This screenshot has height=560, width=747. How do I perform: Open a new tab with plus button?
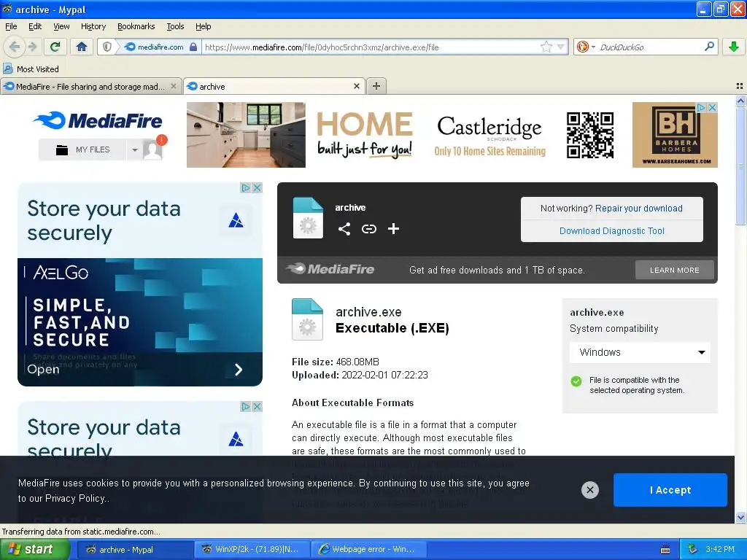(376, 86)
